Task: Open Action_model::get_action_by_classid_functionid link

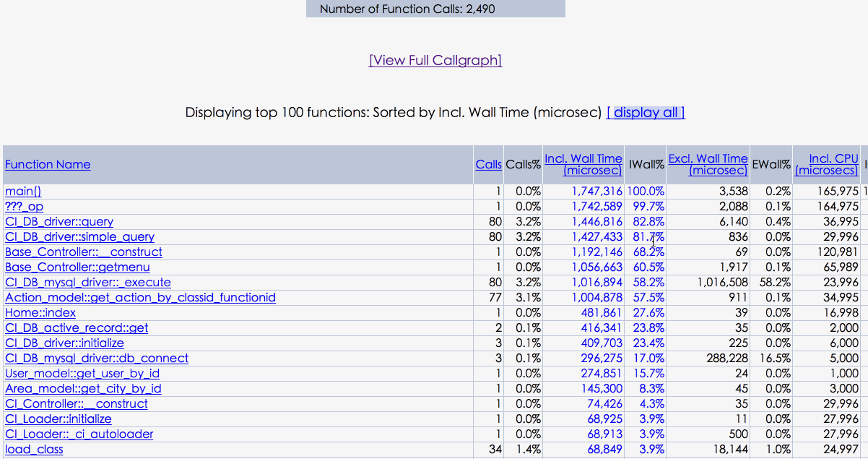Action: (x=140, y=298)
